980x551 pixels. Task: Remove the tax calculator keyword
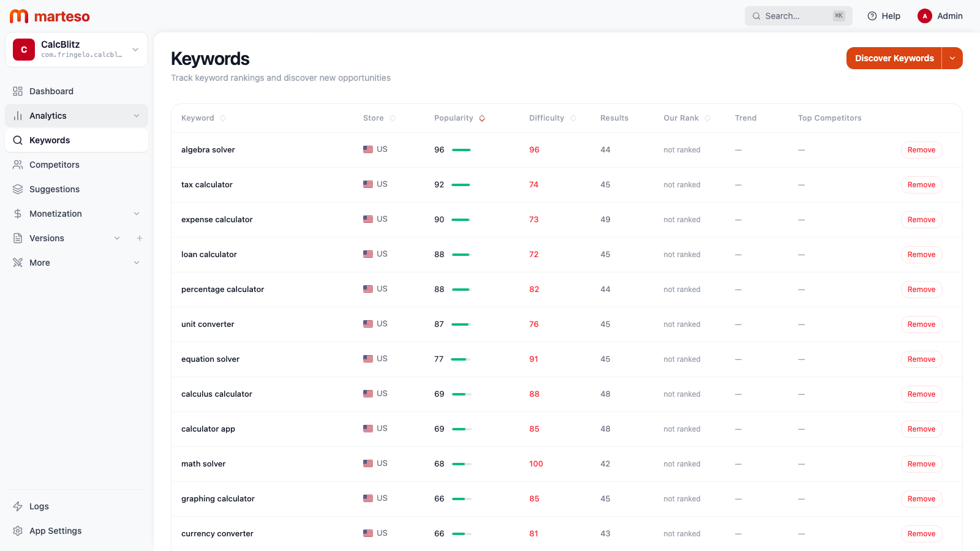(x=921, y=185)
